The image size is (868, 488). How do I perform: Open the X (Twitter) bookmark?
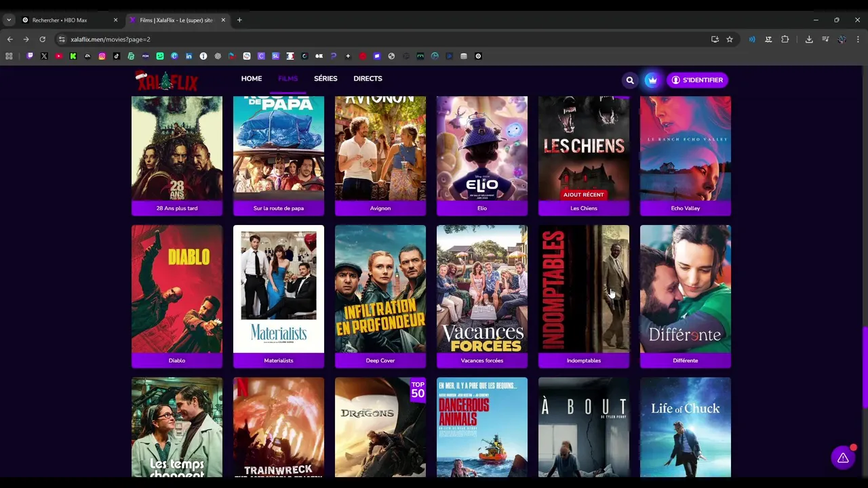click(44, 56)
